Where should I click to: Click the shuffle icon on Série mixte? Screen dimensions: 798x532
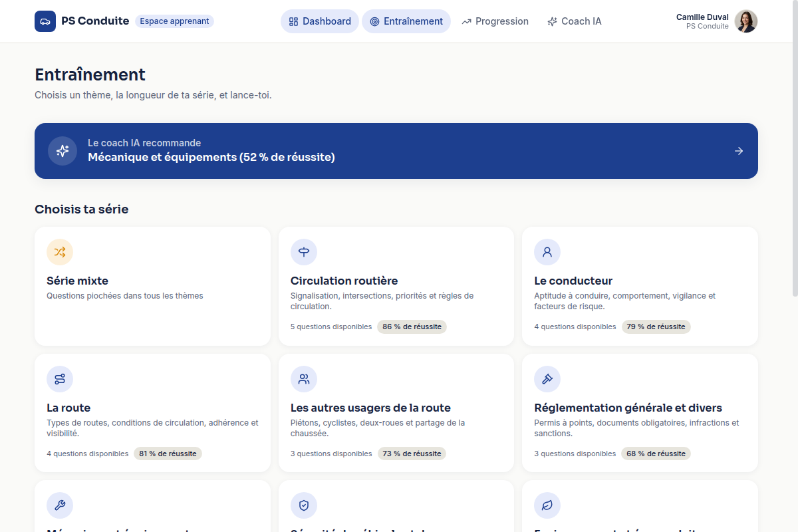click(60, 252)
